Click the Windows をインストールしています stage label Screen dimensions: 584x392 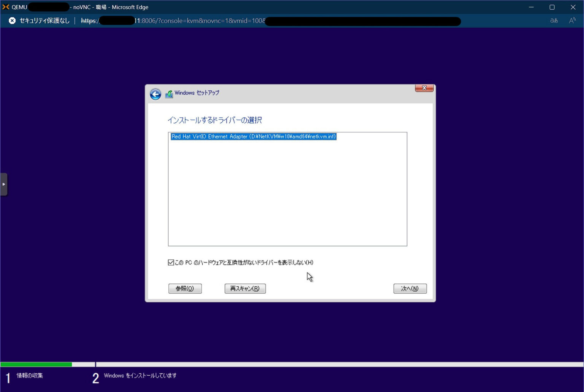140,375
